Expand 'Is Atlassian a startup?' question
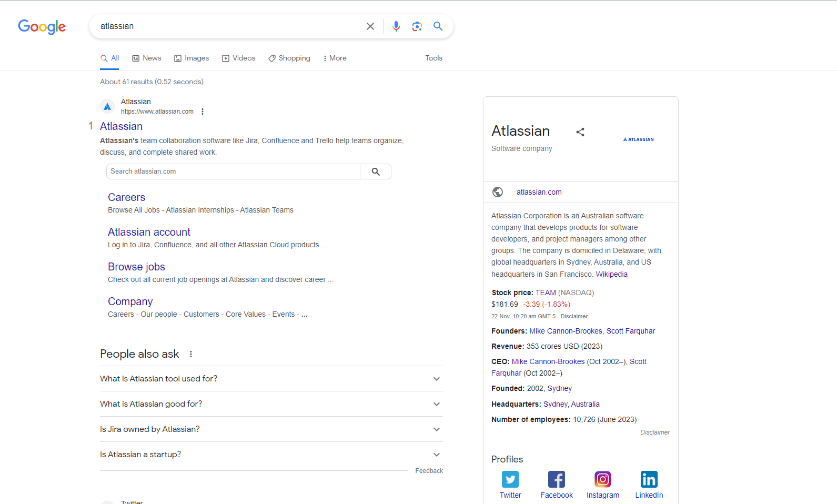837x504 pixels. tap(271, 455)
